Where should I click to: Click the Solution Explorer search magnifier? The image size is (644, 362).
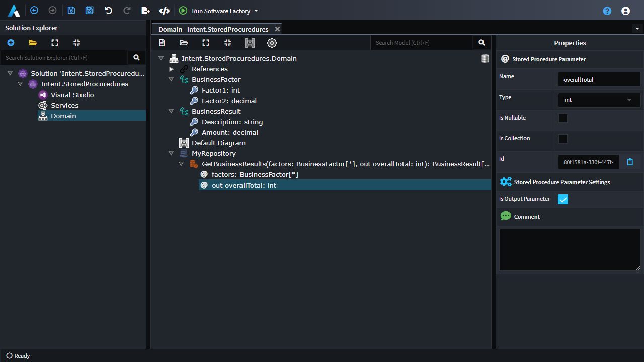coord(136,58)
